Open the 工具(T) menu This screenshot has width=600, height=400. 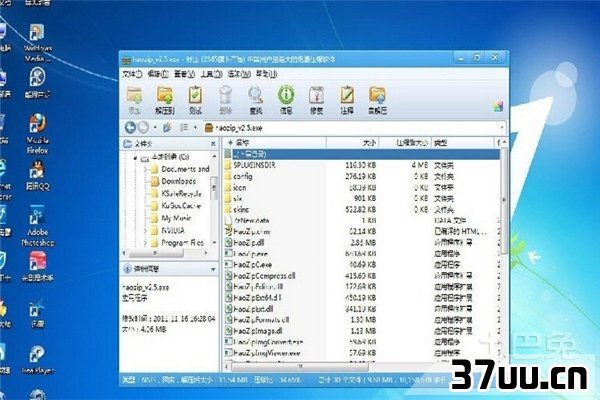click(212, 74)
